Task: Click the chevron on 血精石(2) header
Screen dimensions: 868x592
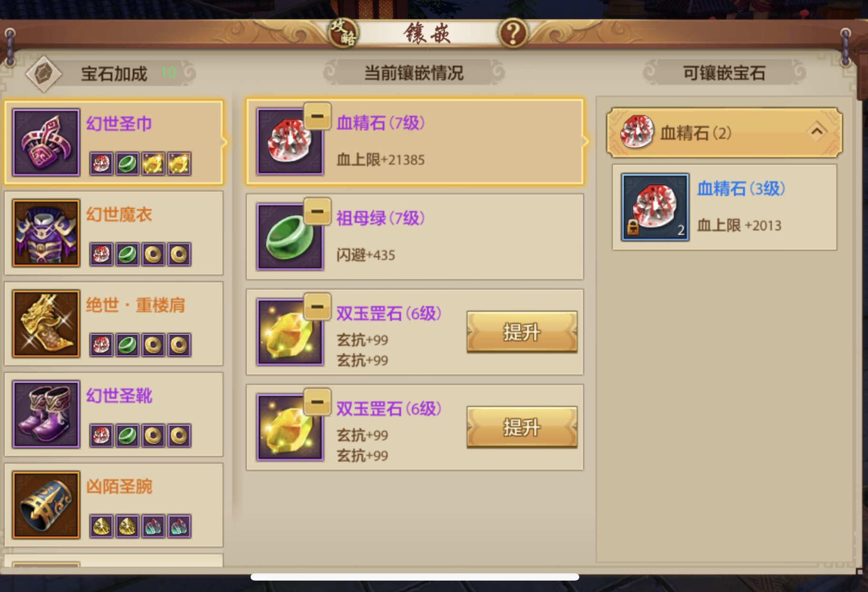Action: click(817, 131)
